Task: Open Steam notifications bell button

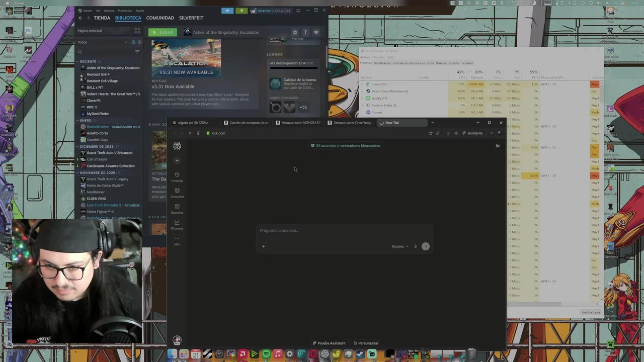Action: pyautogui.click(x=241, y=11)
